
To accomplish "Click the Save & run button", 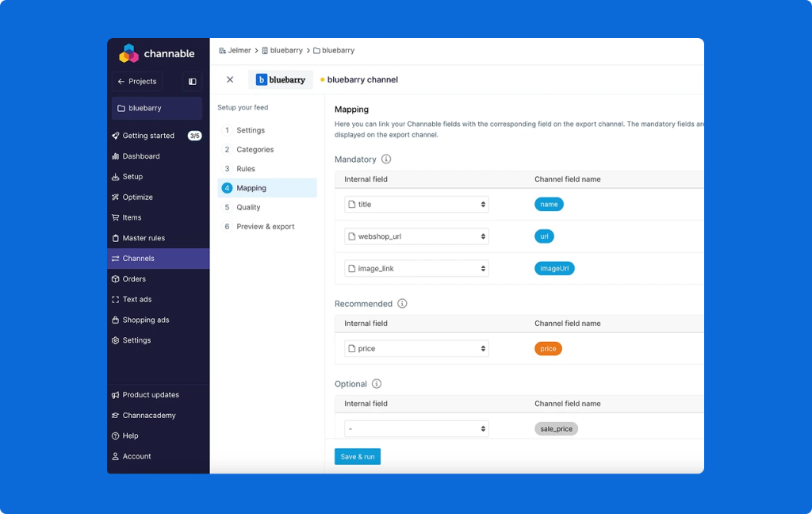I will [x=357, y=456].
